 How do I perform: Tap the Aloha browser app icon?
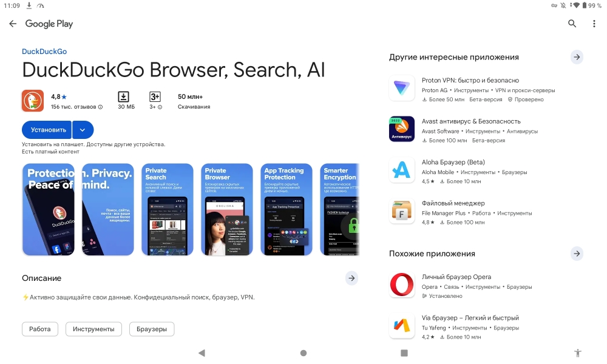[401, 170]
